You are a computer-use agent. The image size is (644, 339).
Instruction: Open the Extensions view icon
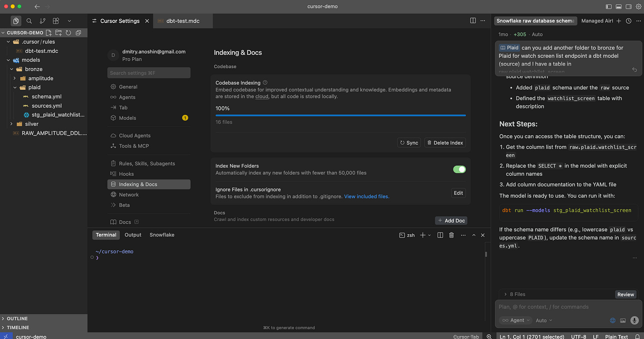click(x=56, y=21)
